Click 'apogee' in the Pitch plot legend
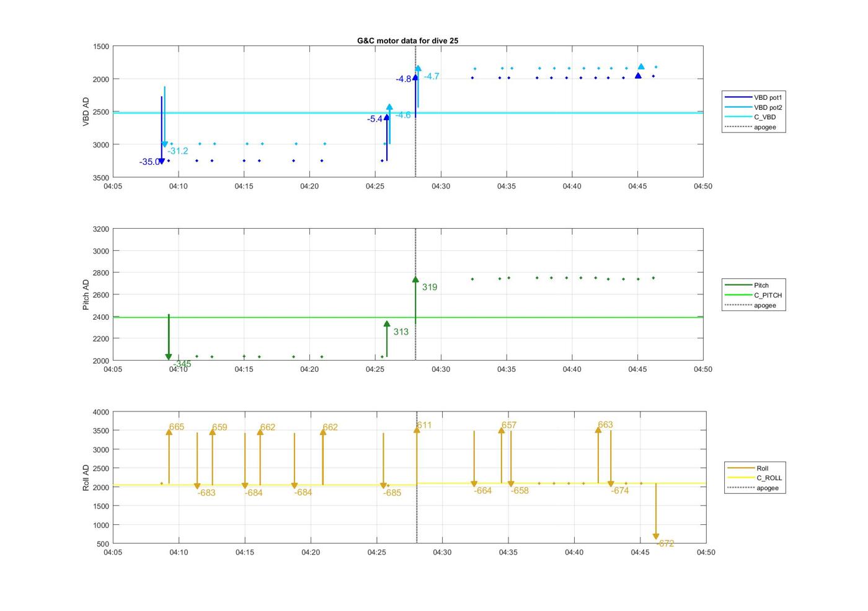Viewport: 868px width, 611px height. (751, 305)
